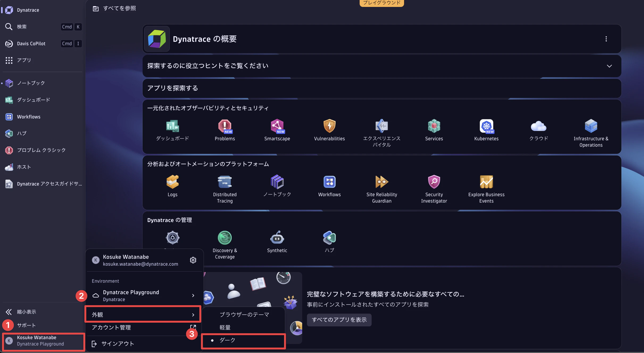Open Explore Business Events app
This screenshot has width=644, height=353.
click(486, 189)
